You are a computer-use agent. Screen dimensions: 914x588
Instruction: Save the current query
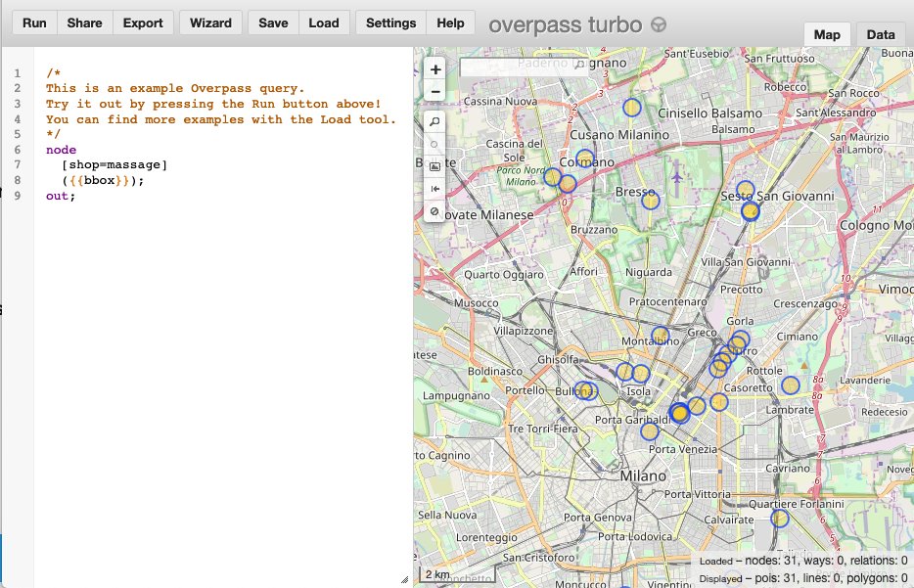point(273,23)
